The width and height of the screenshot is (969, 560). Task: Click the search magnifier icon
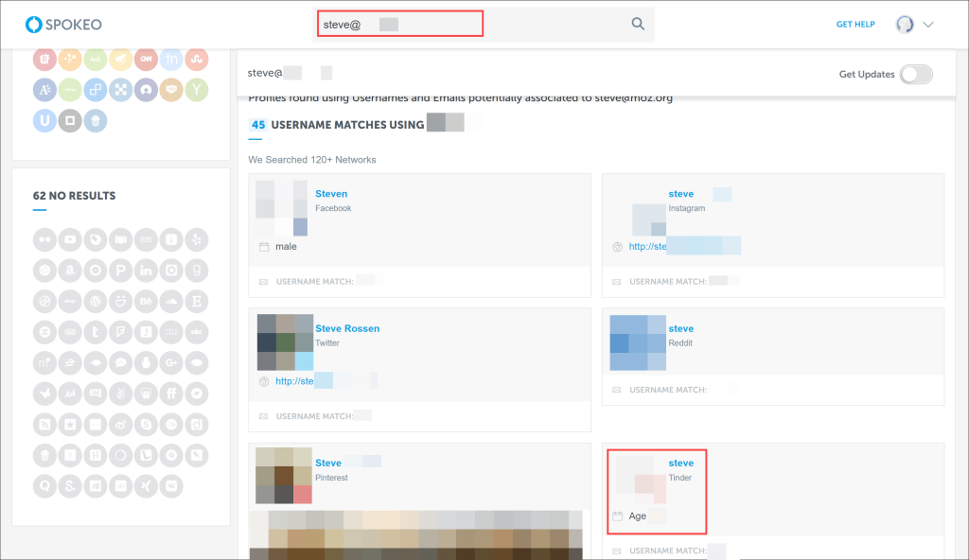click(x=638, y=24)
